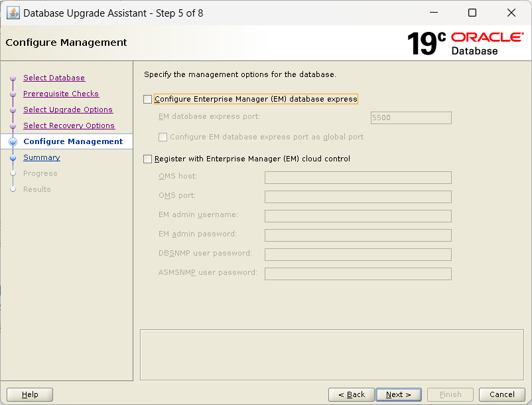Click the EM admin username field

(358, 216)
